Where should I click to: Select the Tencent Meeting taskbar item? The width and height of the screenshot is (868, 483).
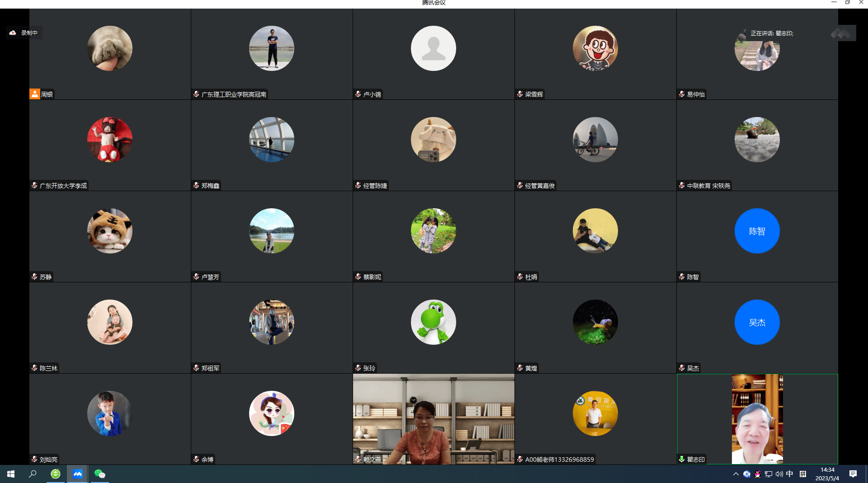pyautogui.click(x=78, y=474)
